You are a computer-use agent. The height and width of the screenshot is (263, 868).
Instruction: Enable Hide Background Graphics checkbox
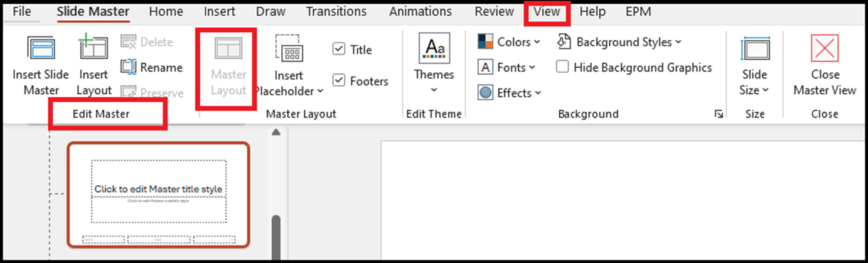563,67
